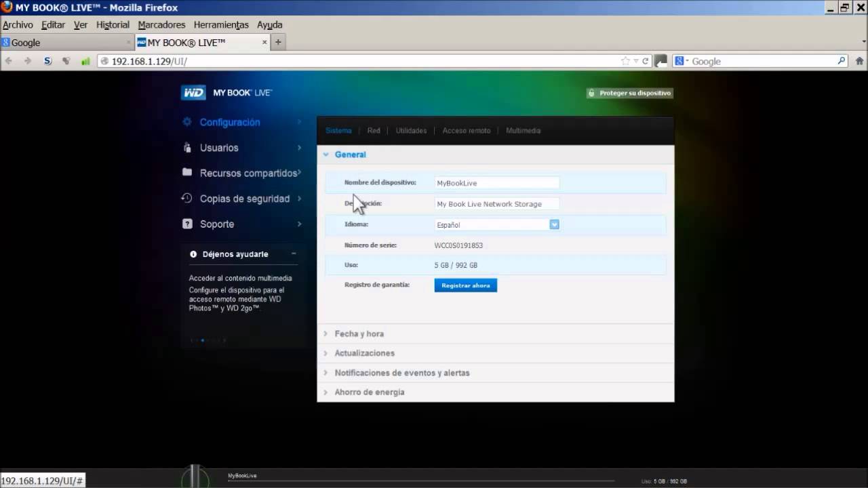
Task: Click the device icon in the bottom bar
Action: [195, 476]
